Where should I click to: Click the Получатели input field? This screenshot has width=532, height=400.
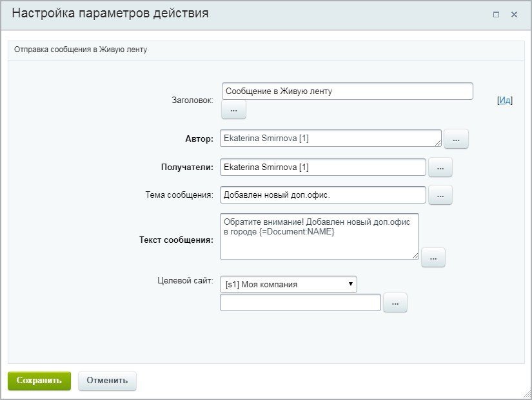point(322,167)
